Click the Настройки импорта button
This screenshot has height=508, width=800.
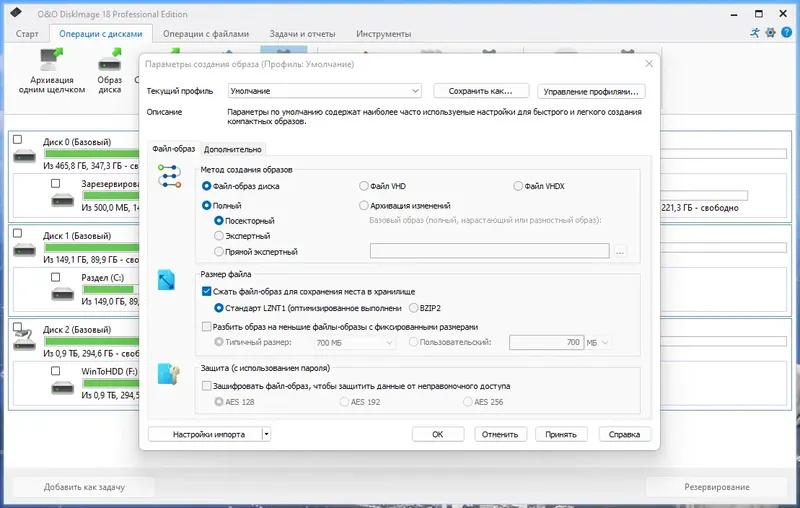205,434
